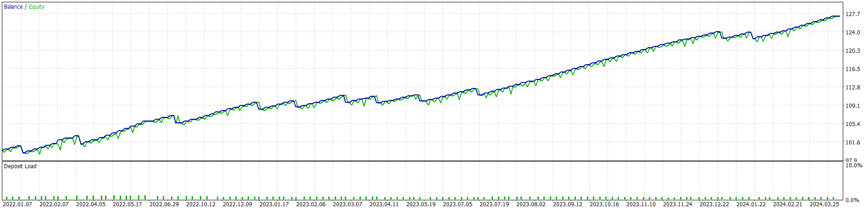Select the 2023.10.16 date label

[604, 204]
